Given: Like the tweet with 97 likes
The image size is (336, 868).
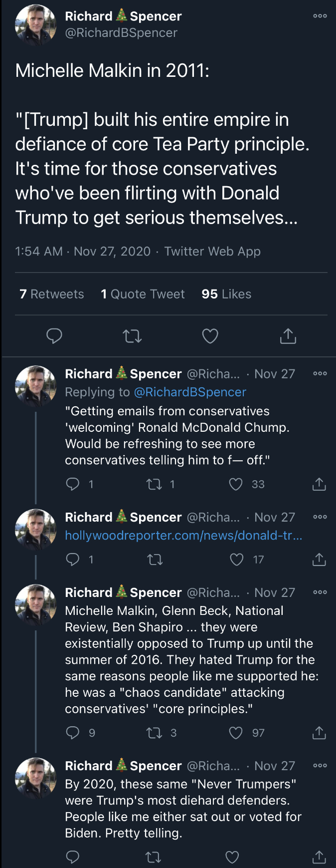Looking at the screenshot, I should [x=235, y=733].
